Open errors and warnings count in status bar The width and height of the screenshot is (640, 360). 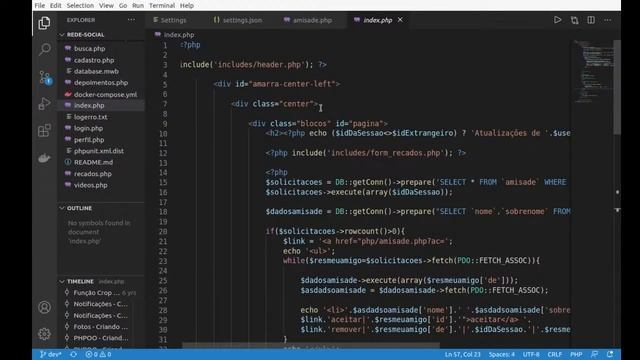coord(98,354)
